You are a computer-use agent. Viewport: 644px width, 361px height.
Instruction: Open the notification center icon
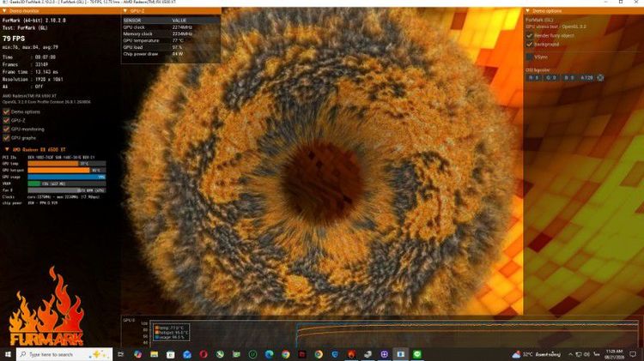(x=633, y=354)
